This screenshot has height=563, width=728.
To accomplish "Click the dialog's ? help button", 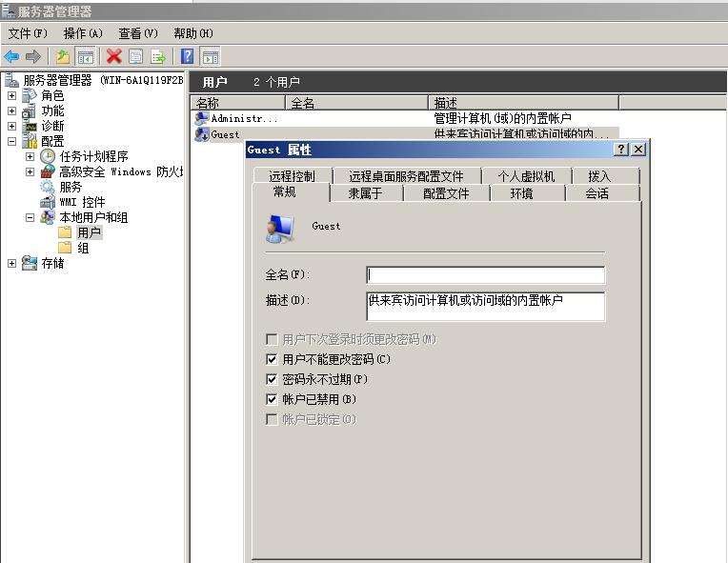I will click(621, 149).
